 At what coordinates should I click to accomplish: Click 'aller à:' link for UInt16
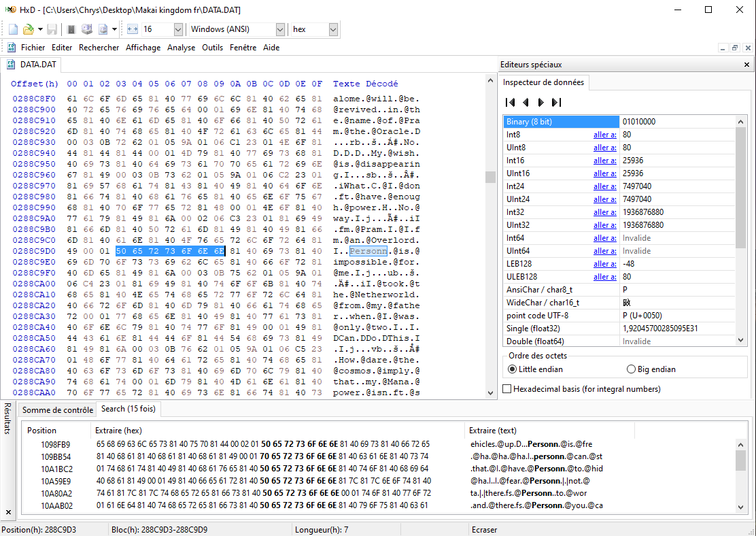pyautogui.click(x=604, y=173)
